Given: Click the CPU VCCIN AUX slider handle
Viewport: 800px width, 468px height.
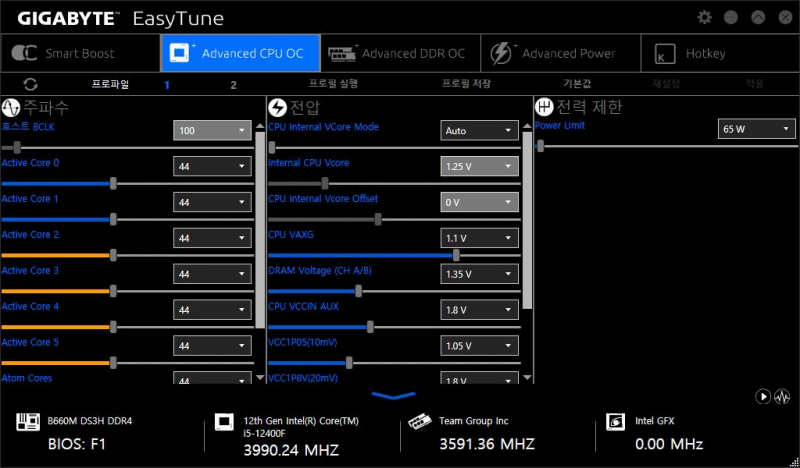Looking at the screenshot, I should (370, 327).
